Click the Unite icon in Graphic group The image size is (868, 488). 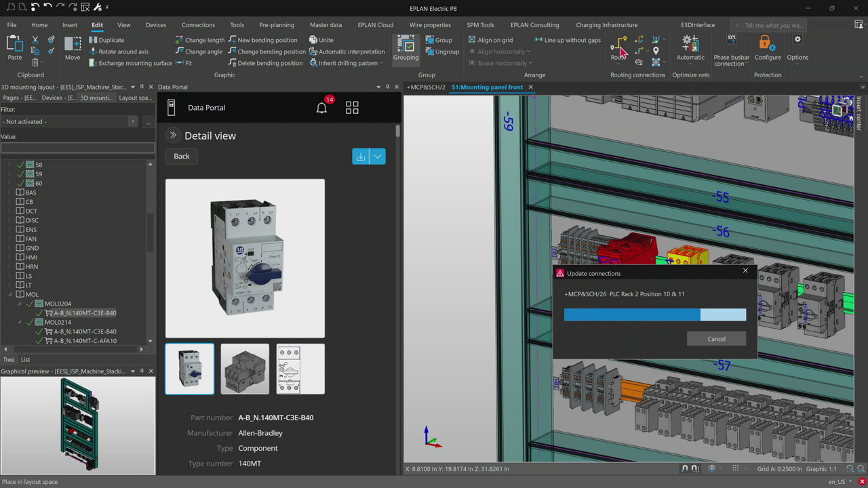click(313, 40)
